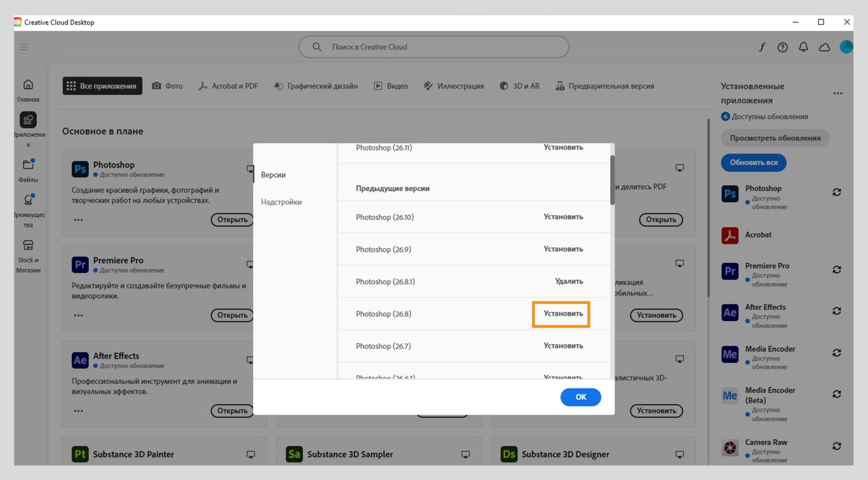The width and height of the screenshot is (868, 480).
Task: Install Photoshop (26.8)
Action: 563,313
